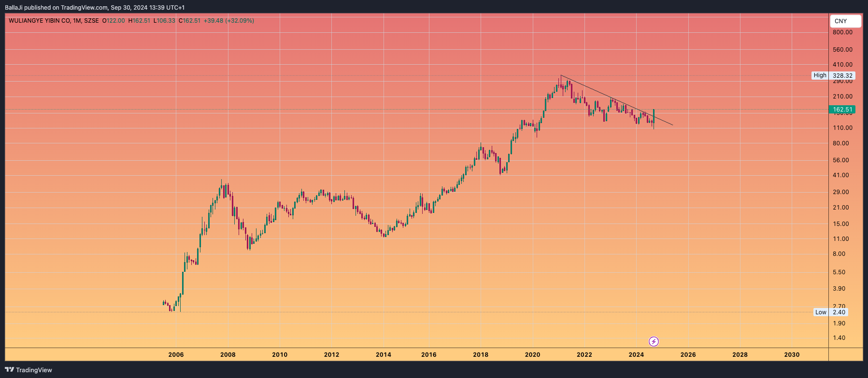Click the +39.48 (+32.09%) change value
The width and height of the screenshot is (868, 378).
point(229,21)
